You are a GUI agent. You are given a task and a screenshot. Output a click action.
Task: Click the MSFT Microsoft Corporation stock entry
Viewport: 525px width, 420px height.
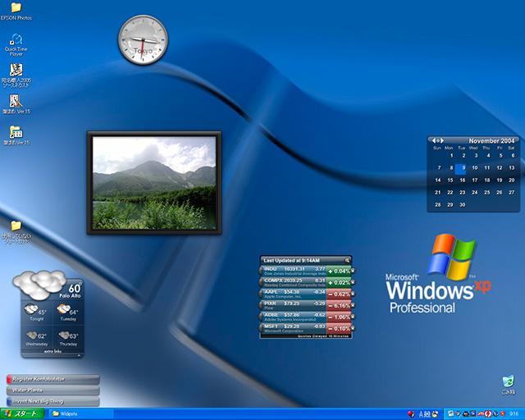tap(294, 329)
